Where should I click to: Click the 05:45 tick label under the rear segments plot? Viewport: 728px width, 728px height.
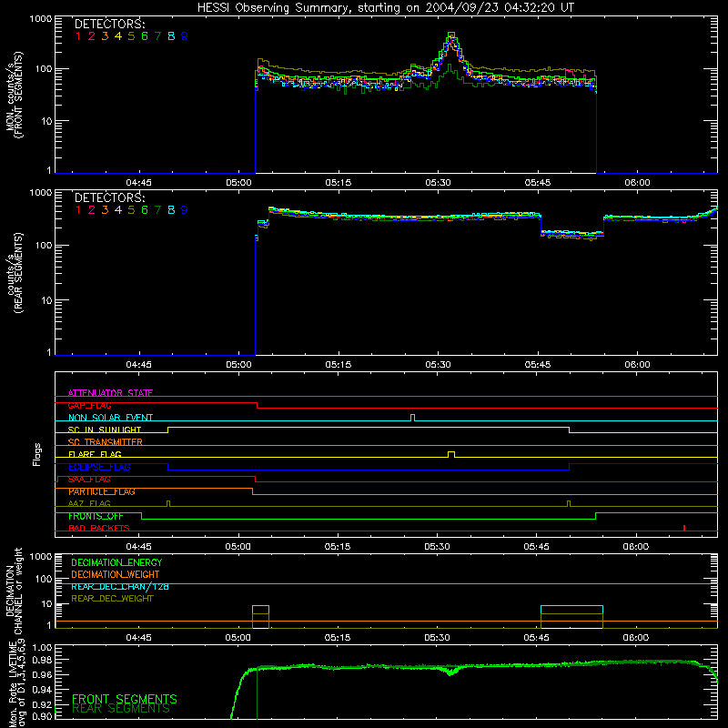538,365
